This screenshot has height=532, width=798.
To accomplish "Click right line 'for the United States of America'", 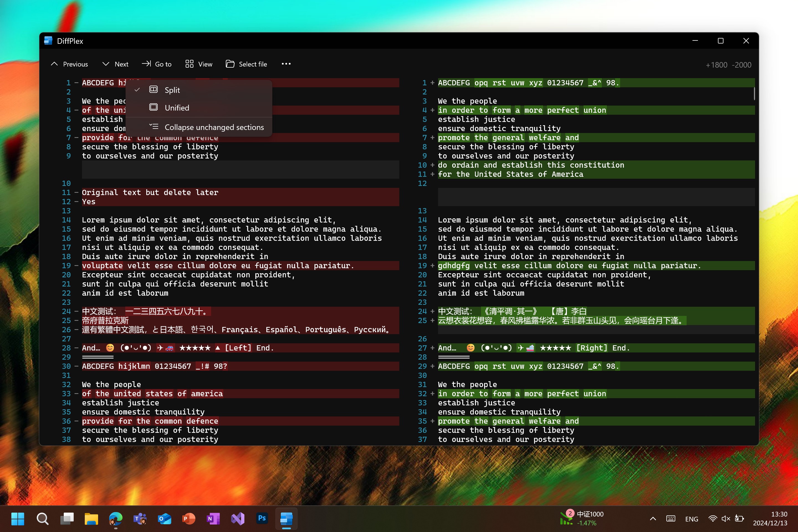I will coord(596,174).
